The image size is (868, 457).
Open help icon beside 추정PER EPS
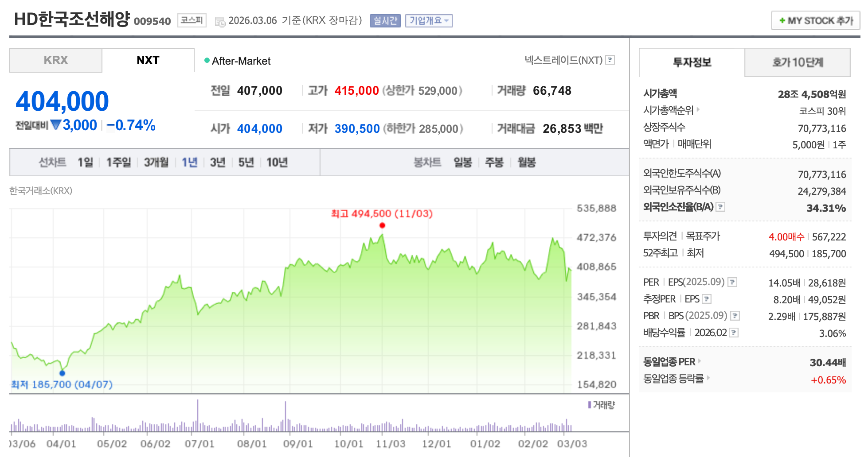pos(707,299)
